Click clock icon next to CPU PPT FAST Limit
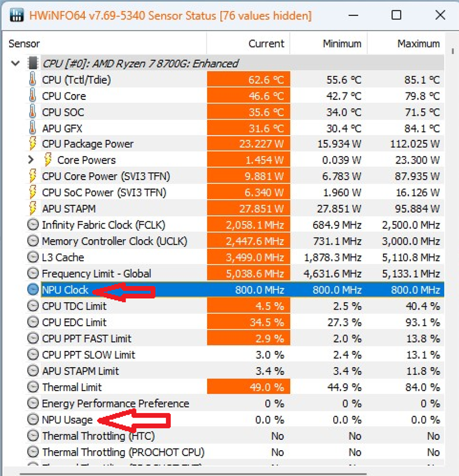 [33, 338]
